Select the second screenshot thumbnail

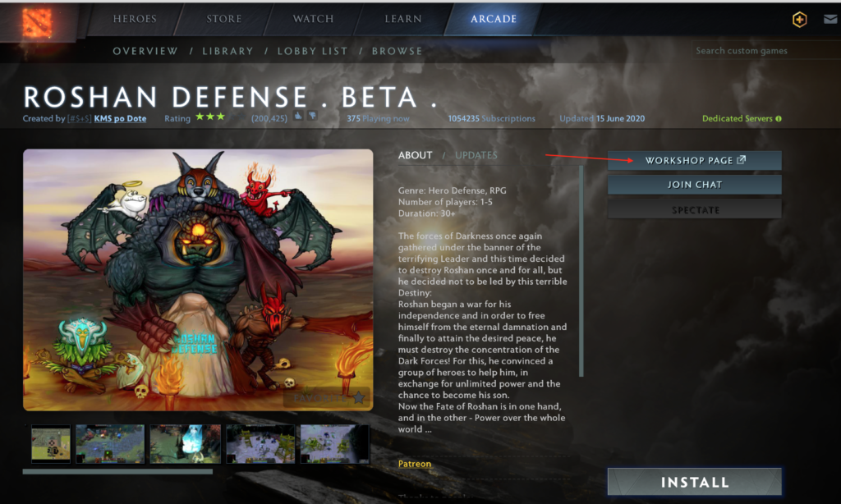(110, 444)
